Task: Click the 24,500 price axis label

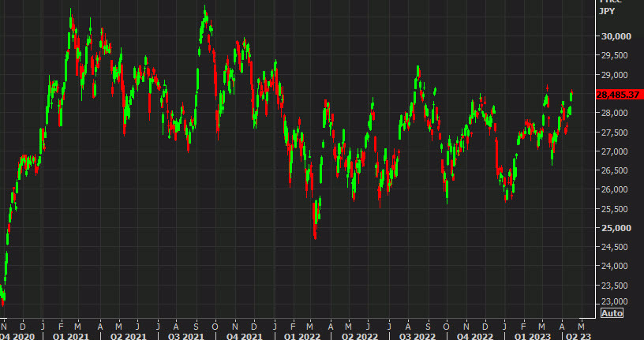Action: [616, 247]
